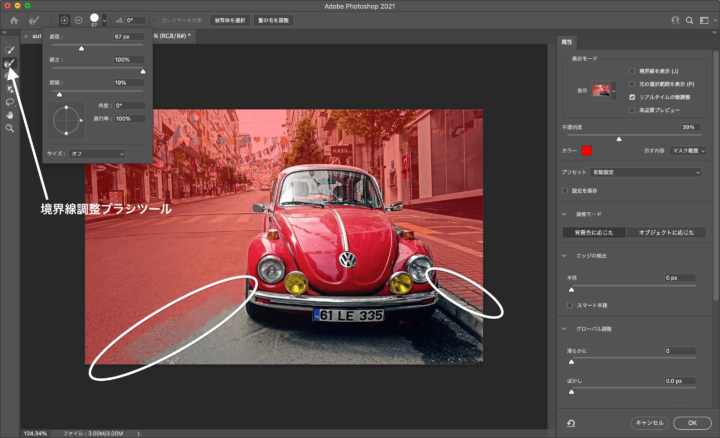Viewport: 720px width, 438px height.
Task: Confirm with the OK button
Action: [x=692, y=423]
